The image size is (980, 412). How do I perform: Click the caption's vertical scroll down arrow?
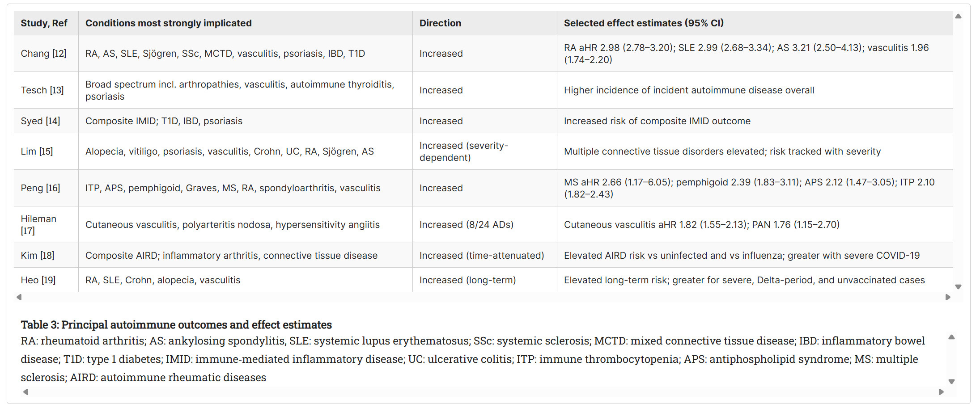[951, 382]
